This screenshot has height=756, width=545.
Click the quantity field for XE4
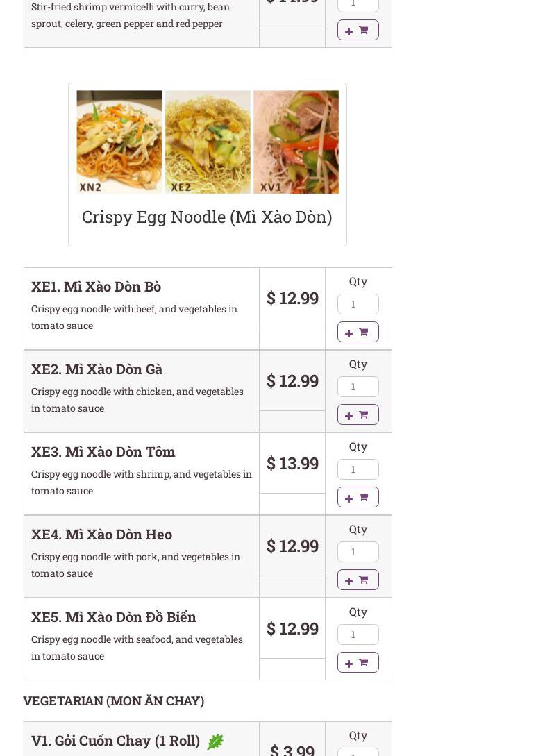(x=358, y=552)
